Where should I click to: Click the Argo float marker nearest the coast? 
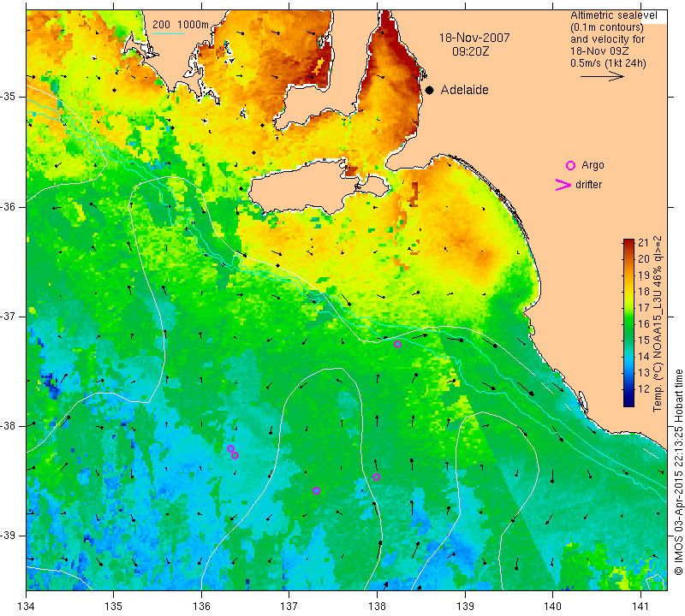397,345
